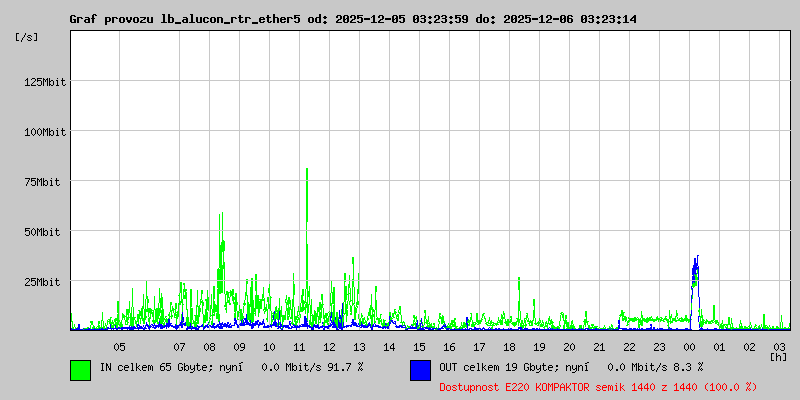
Task: Select the hour 00 midnight axis marker
Action: (689, 346)
